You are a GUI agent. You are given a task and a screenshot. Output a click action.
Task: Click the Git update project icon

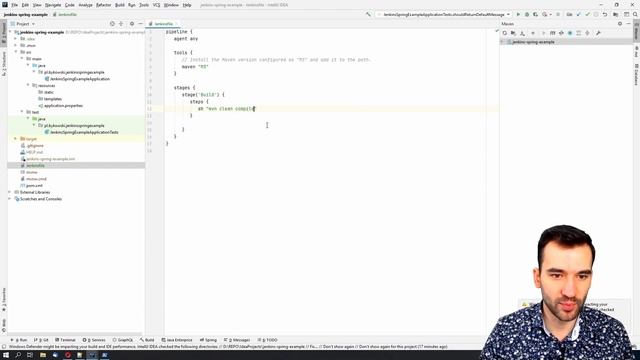[578, 14]
